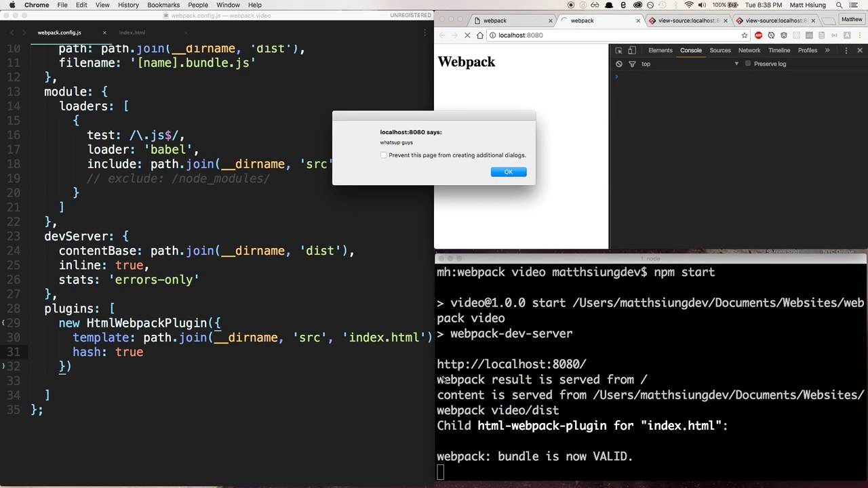Close the first 'webpack' Chrome tab
The width and height of the screenshot is (868, 488).
[x=551, y=20]
